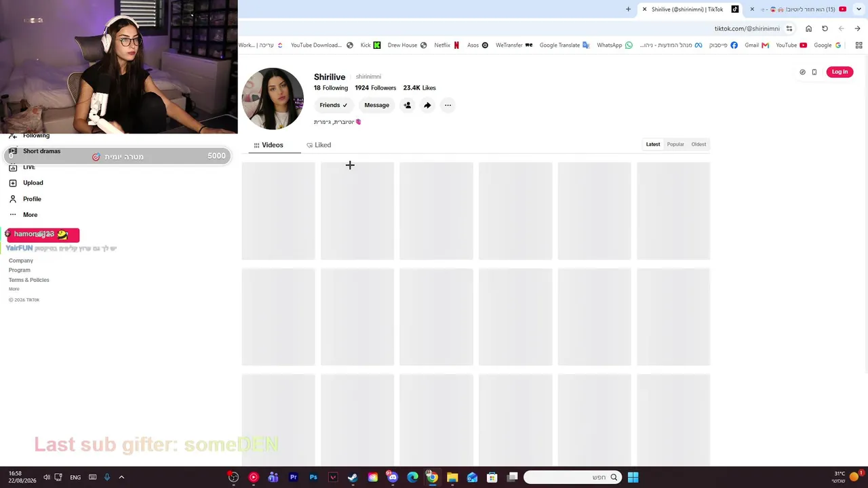Viewport: 868px width, 488px height.
Task: Open Microsoft Edge from taskbar
Action: coord(412,477)
